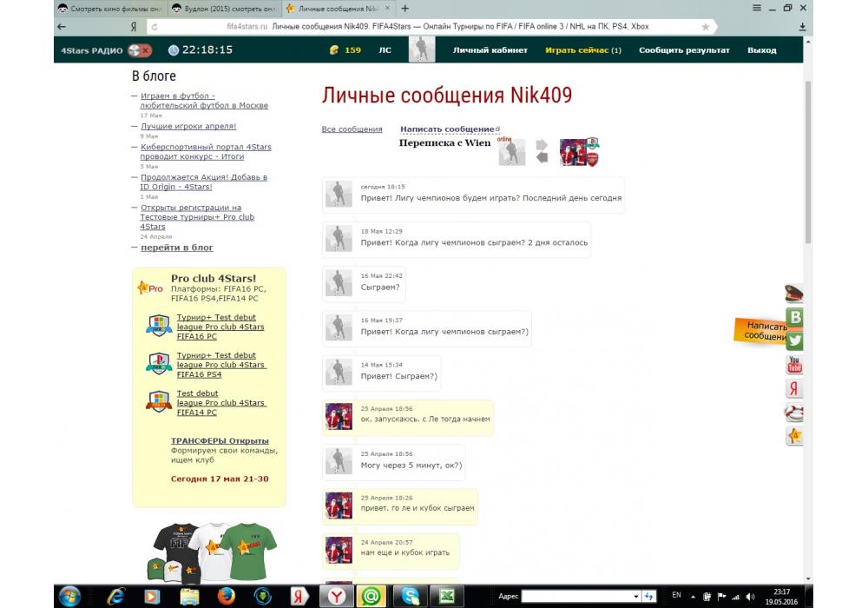Image resolution: width=868 pixels, height=608 pixels.
Task: Click the red Yandex icon in right sidebar
Action: click(x=793, y=388)
